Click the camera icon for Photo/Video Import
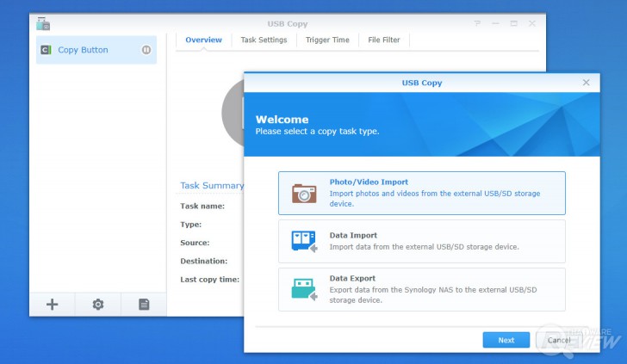627x364 pixels. click(x=304, y=194)
